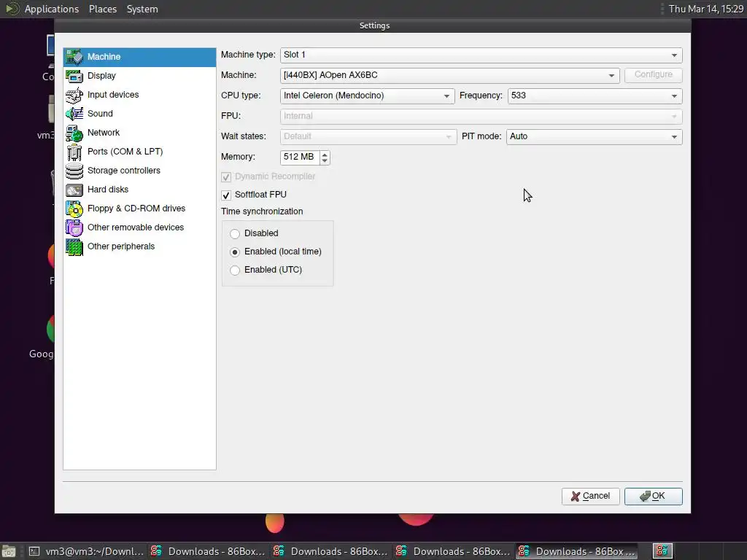Open the Other removable devices icon

pos(74,227)
